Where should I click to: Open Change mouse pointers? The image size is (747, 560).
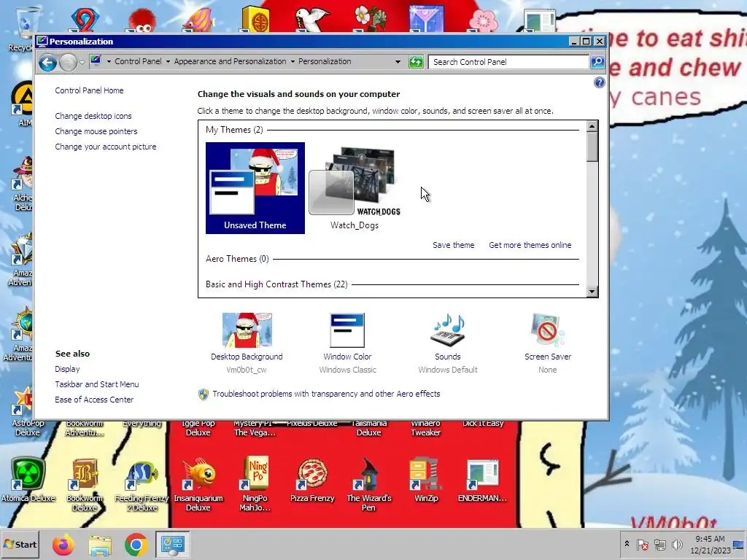pos(96,131)
